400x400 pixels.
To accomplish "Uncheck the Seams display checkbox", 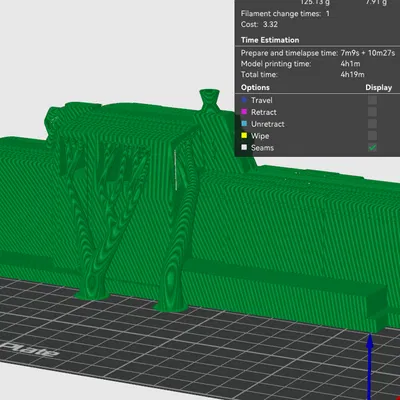I will click(x=372, y=147).
